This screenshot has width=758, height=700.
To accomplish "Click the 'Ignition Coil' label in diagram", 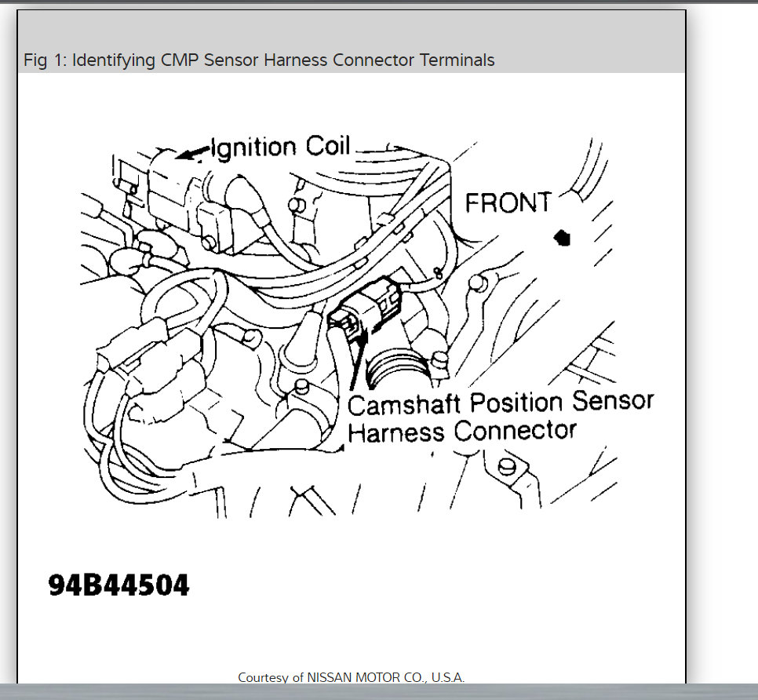I will pyautogui.click(x=281, y=147).
